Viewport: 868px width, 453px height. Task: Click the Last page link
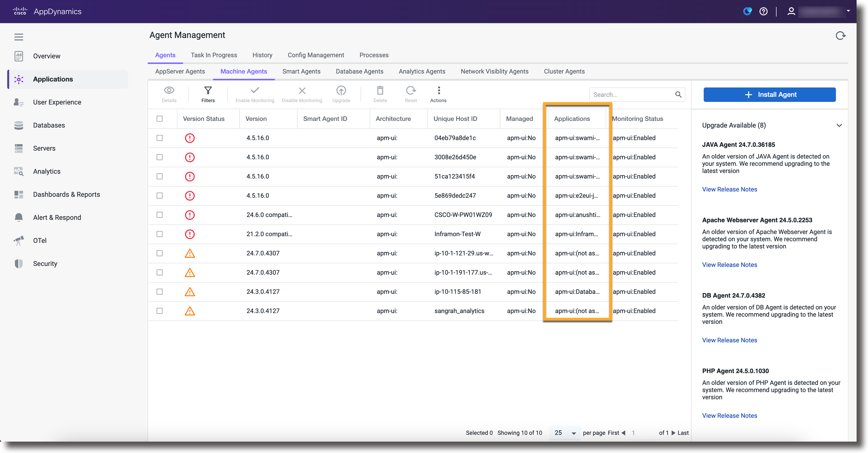pos(683,433)
